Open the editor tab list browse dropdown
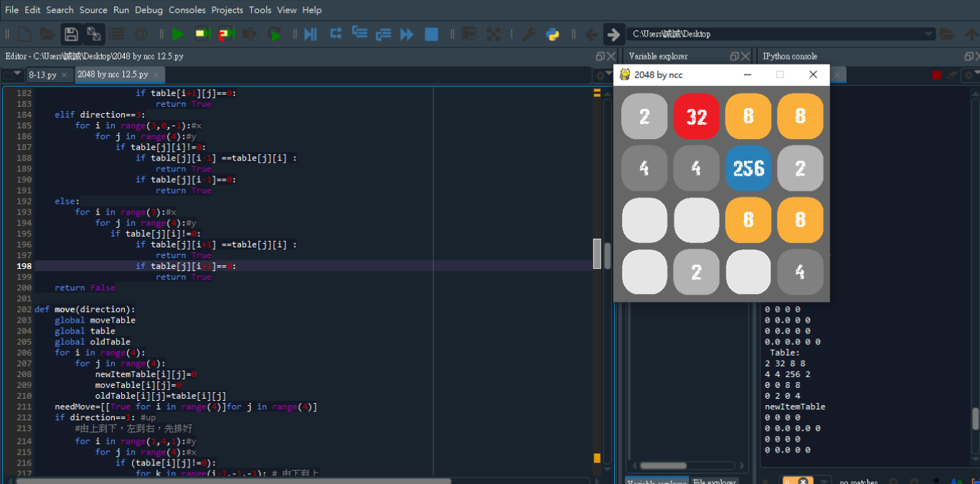The width and height of the screenshot is (980, 484). coord(13,74)
